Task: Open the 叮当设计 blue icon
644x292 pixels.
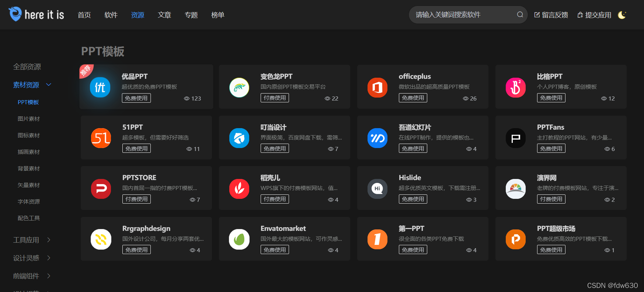Action: point(239,138)
